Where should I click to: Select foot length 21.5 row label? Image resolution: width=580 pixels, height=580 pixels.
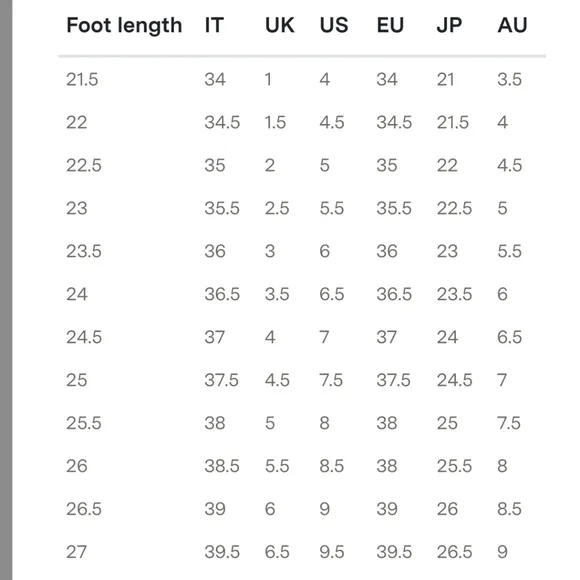click(x=82, y=79)
